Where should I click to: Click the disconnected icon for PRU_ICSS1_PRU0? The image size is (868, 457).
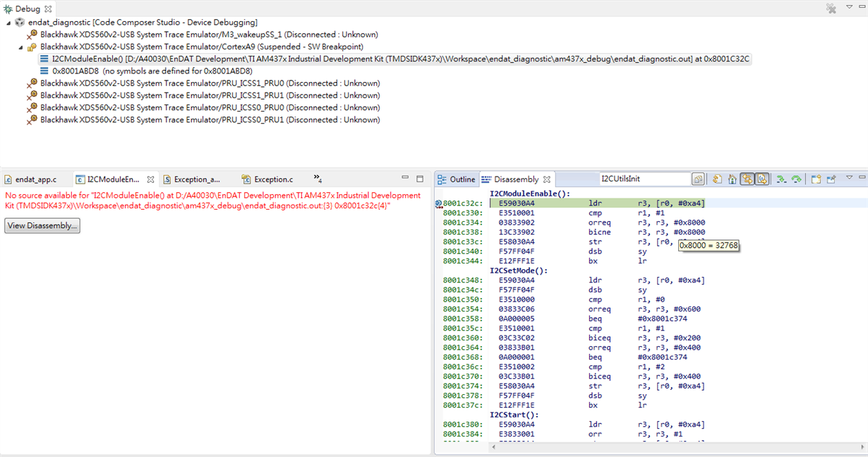pos(32,83)
